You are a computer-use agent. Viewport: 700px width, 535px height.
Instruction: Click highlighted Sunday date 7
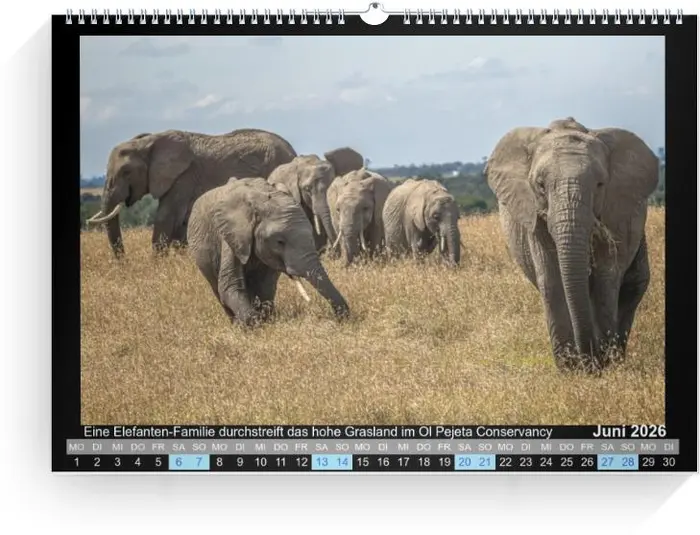(199, 462)
